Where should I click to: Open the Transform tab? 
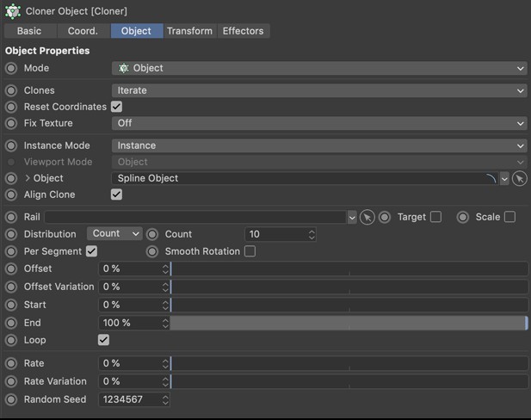[x=189, y=31]
